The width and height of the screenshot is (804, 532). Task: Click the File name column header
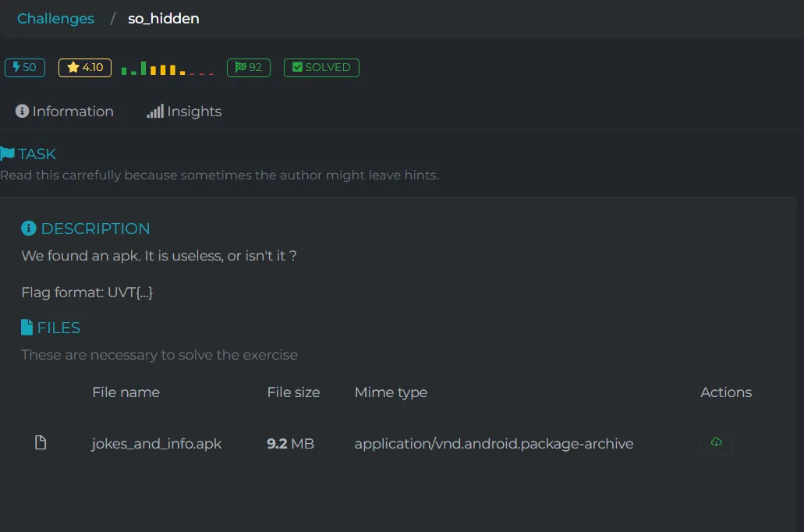click(126, 392)
